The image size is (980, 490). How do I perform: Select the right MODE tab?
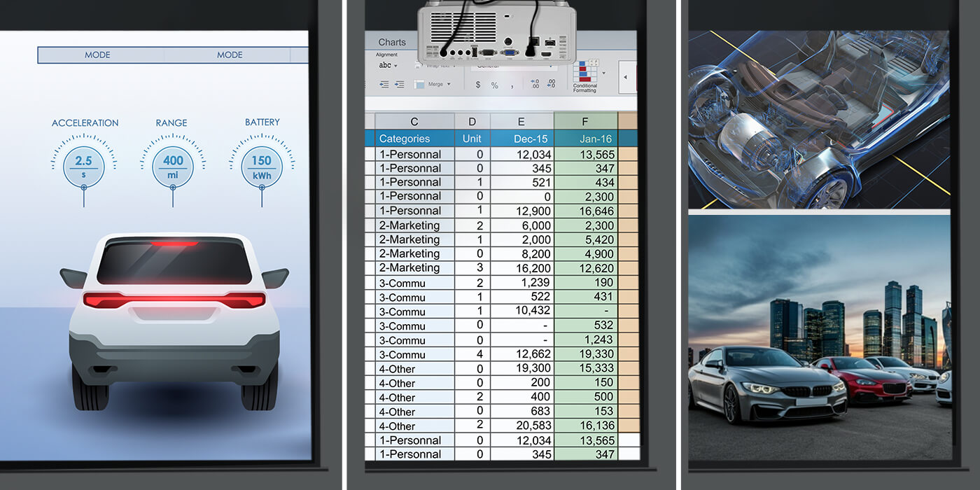point(230,55)
